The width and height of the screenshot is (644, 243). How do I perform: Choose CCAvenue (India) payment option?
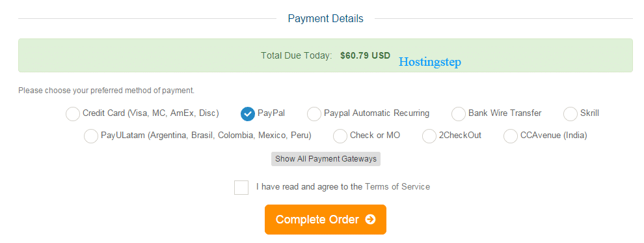coord(511,136)
